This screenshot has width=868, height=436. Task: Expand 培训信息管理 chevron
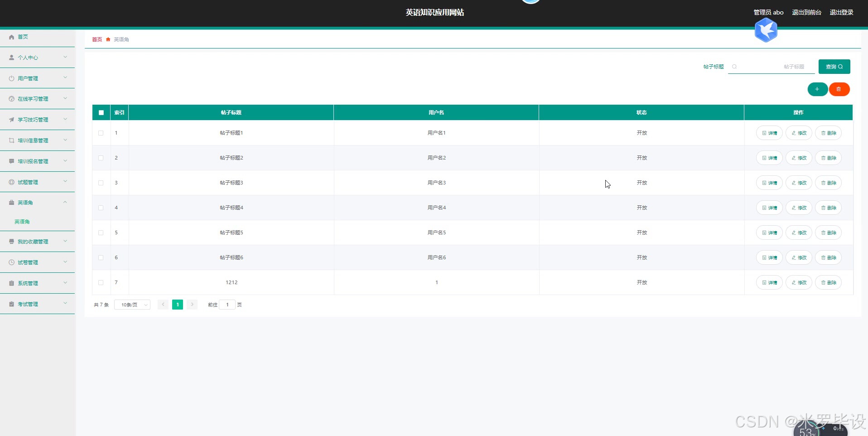coord(65,140)
